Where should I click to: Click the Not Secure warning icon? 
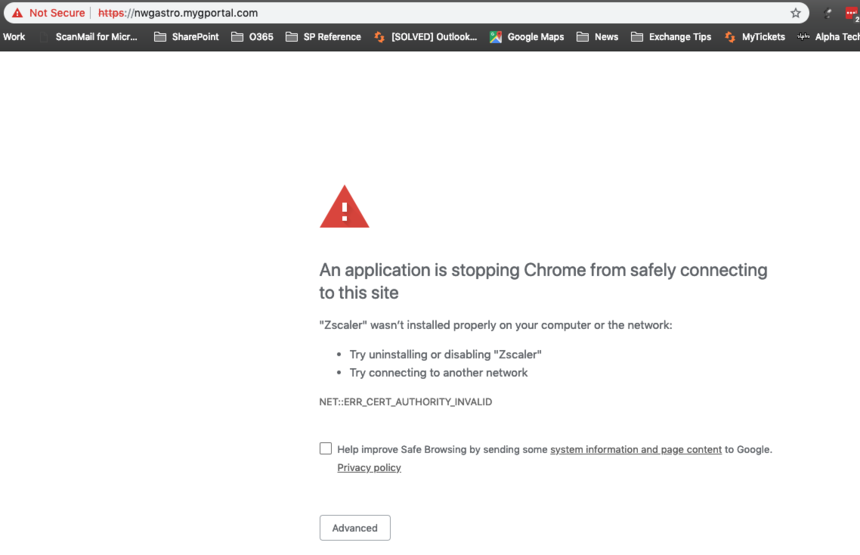click(x=18, y=13)
